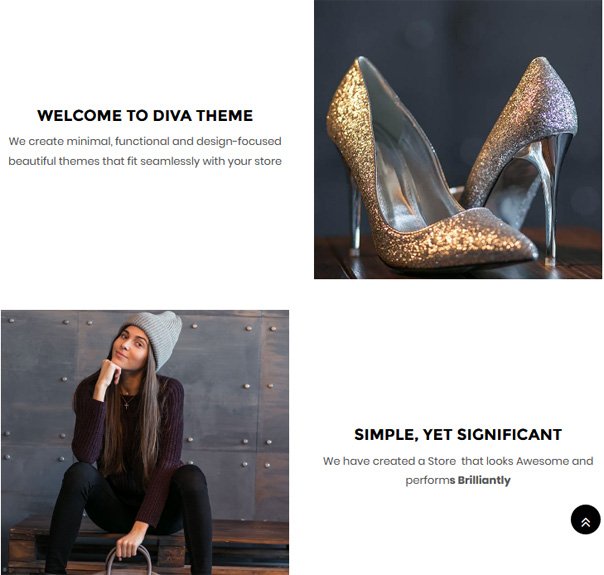Click the word 'performs' before Brilliantly
The width and height of the screenshot is (604, 575).
coord(430,481)
